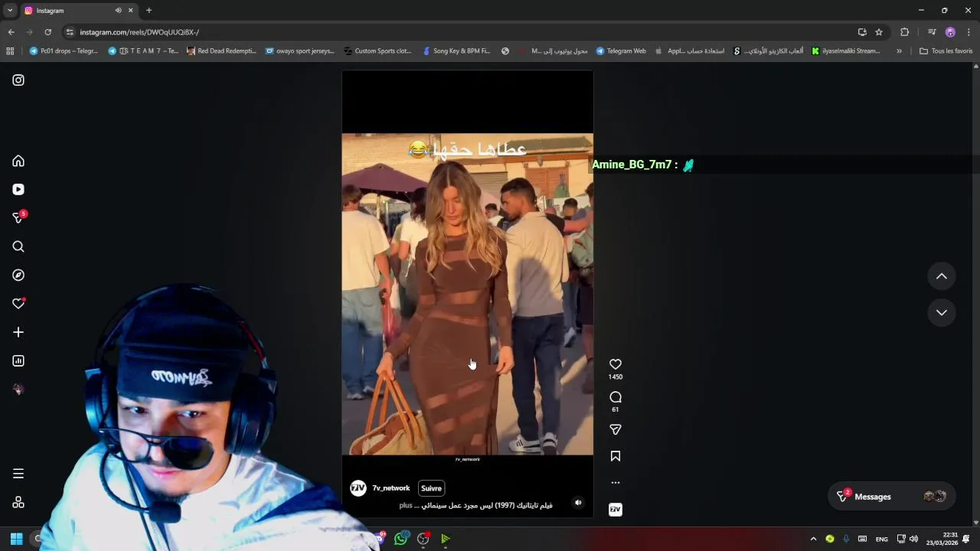The image size is (980, 551).
Task: Open Telegram Web bookmark
Action: (621, 51)
